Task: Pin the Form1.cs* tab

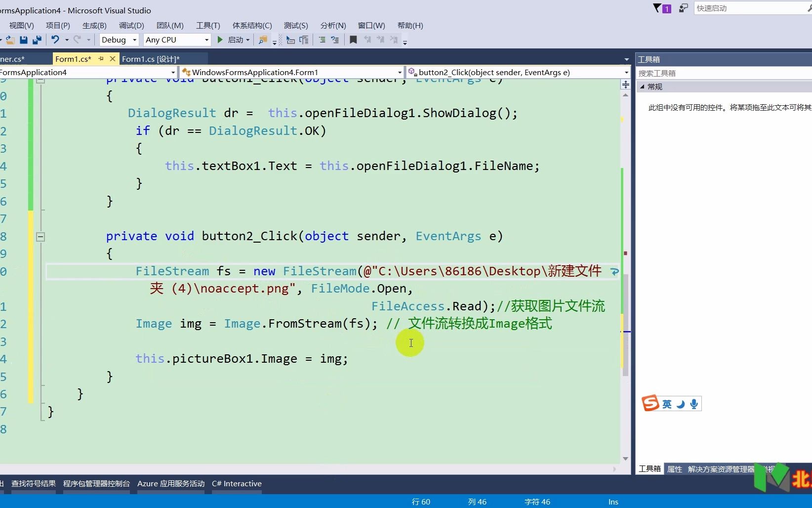Action: click(x=101, y=59)
